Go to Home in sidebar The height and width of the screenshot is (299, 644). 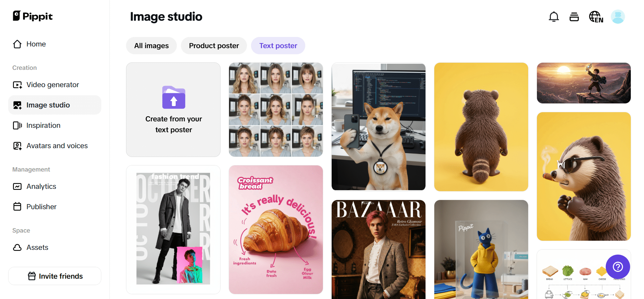pyautogui.click(x=55, y=44)
